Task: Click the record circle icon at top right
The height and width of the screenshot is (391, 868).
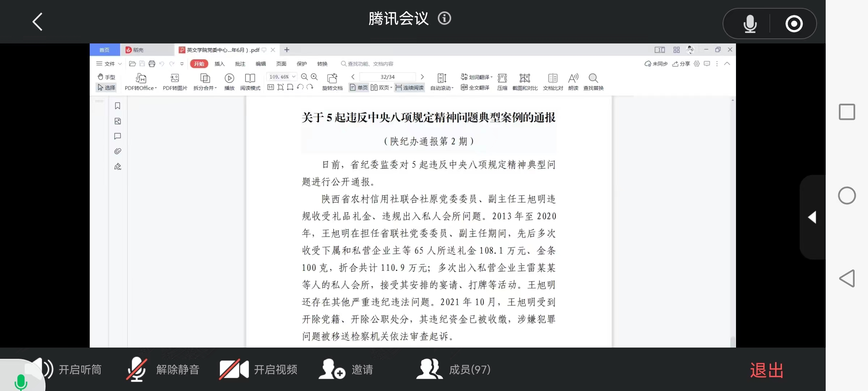Action: click(794, 24)
